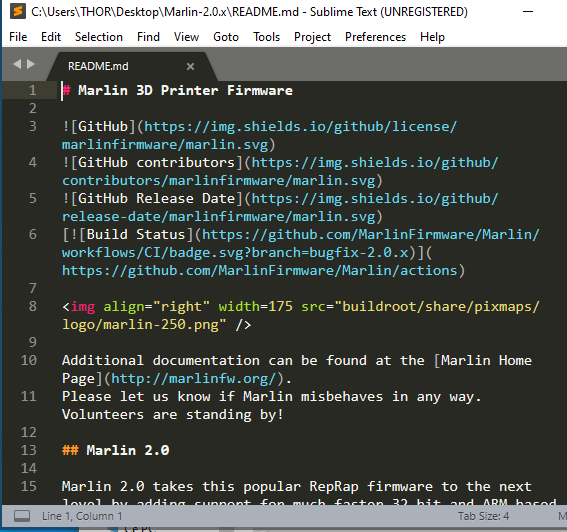Click line number 6 in the gutter
The width and height of the screenshot is (567, 532).
tap(33, 234)
